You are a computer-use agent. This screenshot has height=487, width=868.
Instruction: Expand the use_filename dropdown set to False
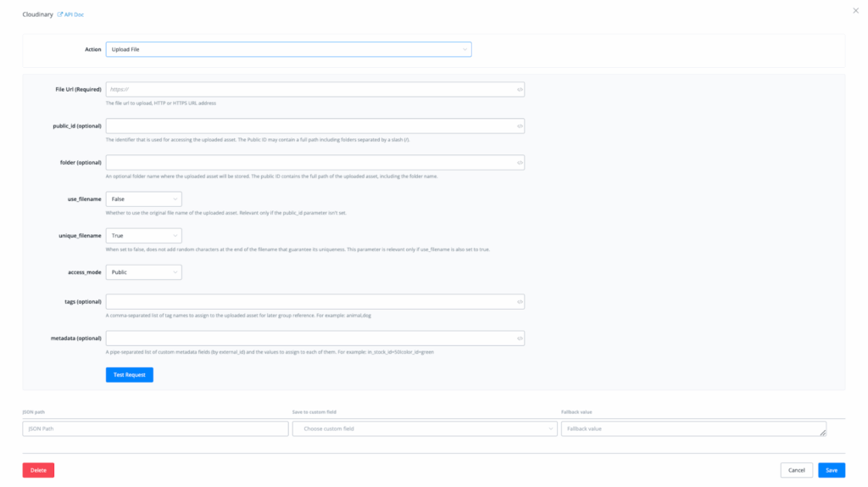point(143,199)
